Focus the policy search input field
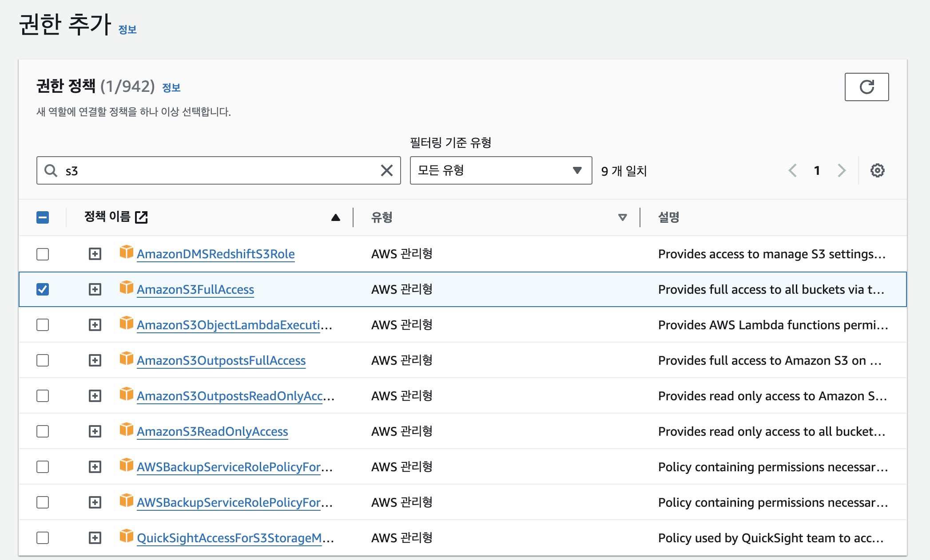The width and height of the screenshot is (930, 560). 218,170
